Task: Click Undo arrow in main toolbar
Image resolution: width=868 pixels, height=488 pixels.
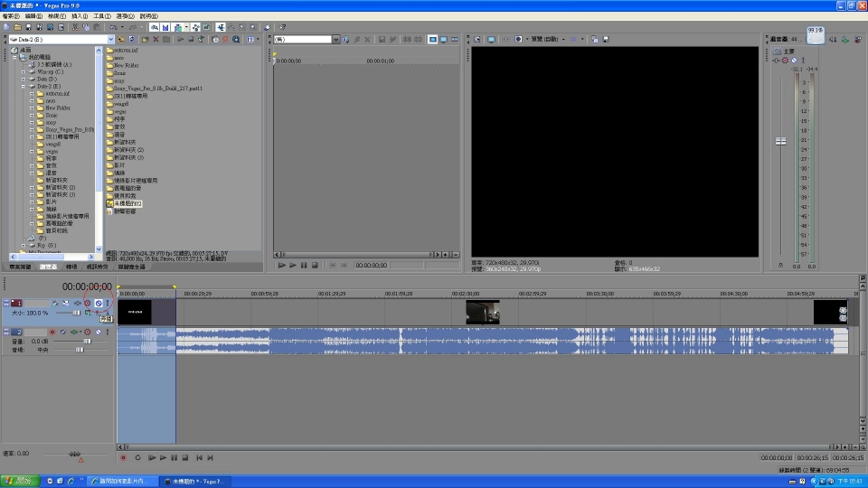Action: [x=113, y=28]
